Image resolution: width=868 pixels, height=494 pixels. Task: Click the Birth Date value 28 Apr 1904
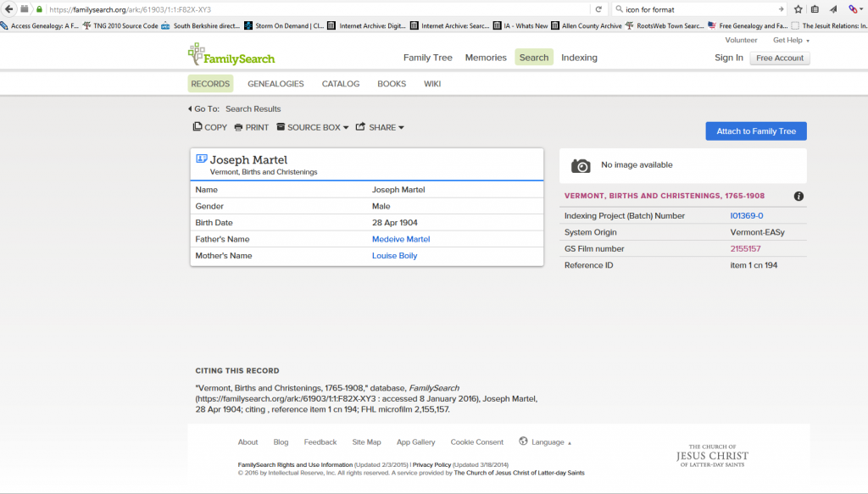point(395,222)
